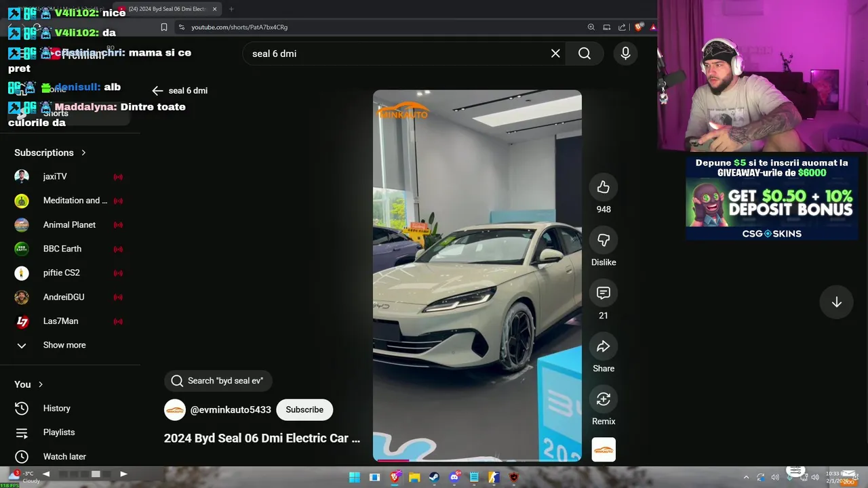The width and height of the screenshot is (868, 488).
Task: Open the browser zoom control icon
Action: pyautogui.click(x=591, y=27)
